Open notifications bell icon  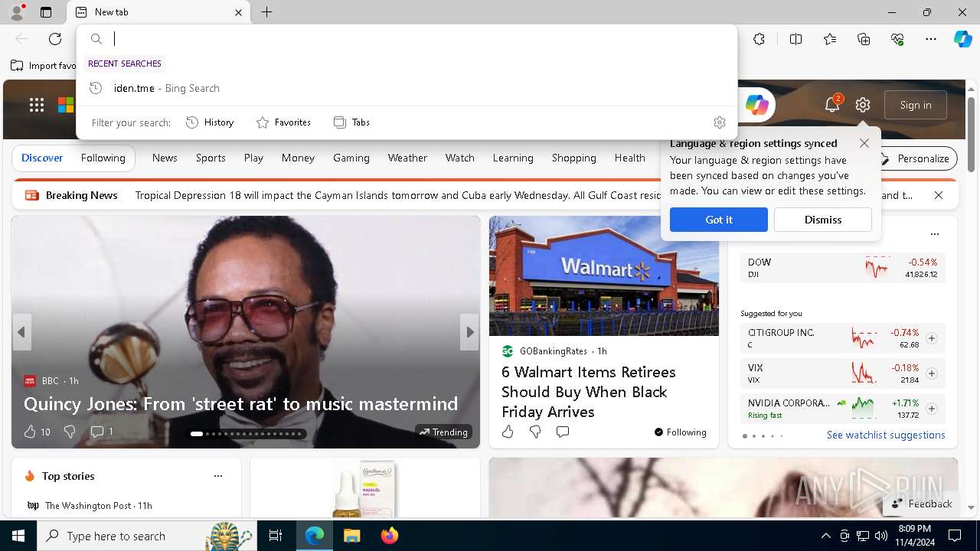pos(832,105)
